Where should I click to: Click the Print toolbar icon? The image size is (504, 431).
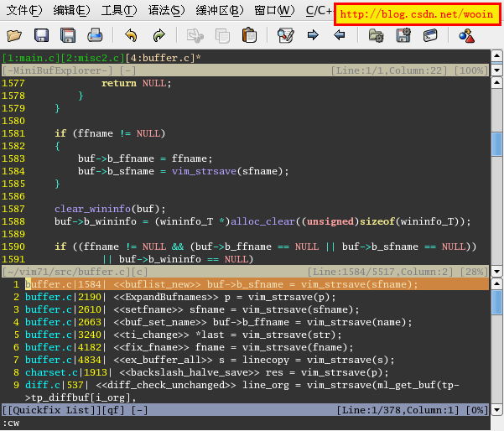click(x=95, y=35)
